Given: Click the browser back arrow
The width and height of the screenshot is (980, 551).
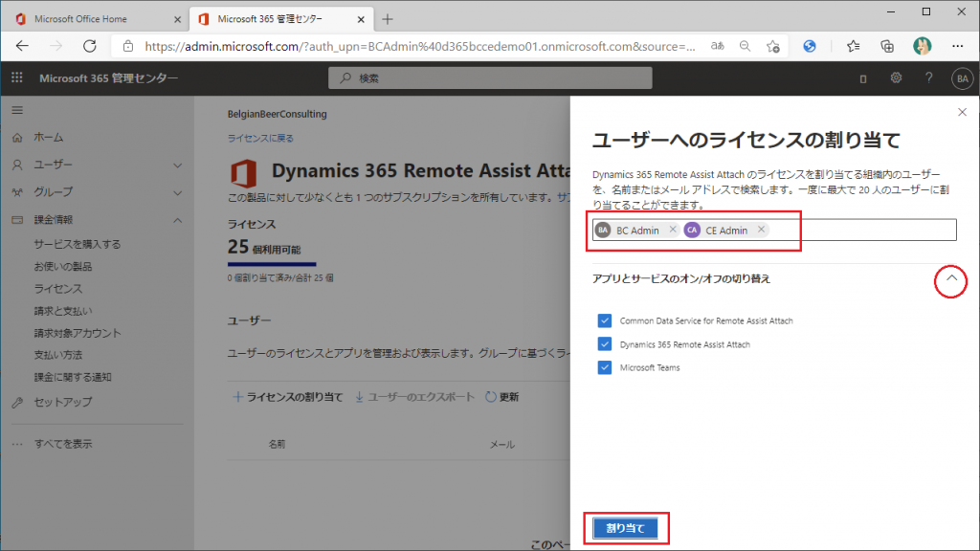Looking at the screenshot, I should pyautogui.click(x=23, y=46).
